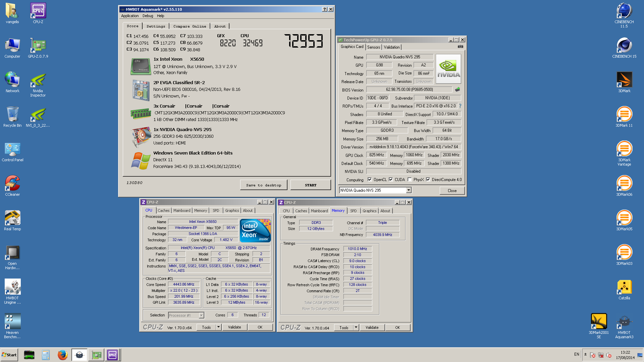Switch to the Settings tab in Aquamark
The width and height of the screenshot is (644, 362).
click(x=156, y=26)
